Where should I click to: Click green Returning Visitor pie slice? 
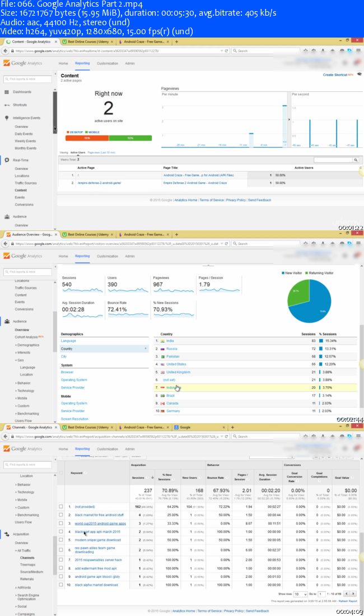point(298,292)
